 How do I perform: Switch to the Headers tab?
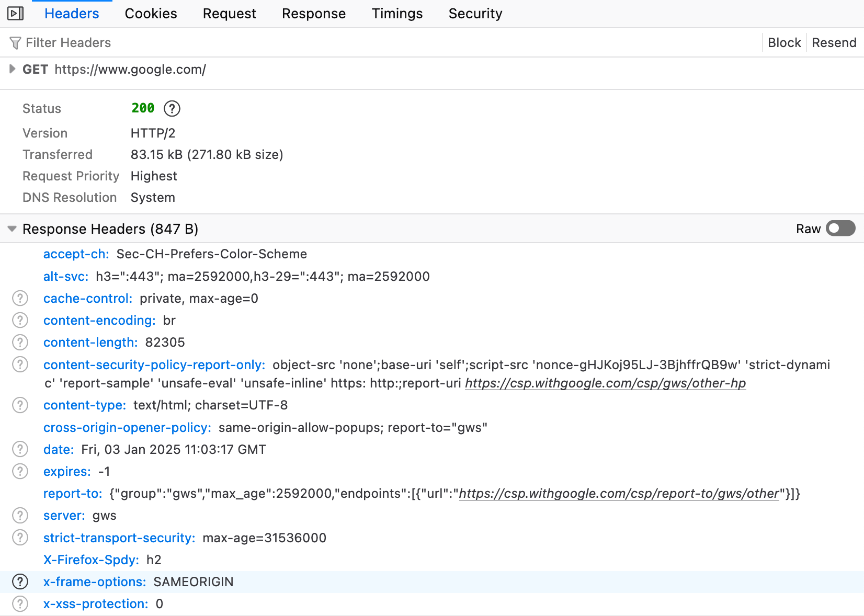(x=72, y=14)
